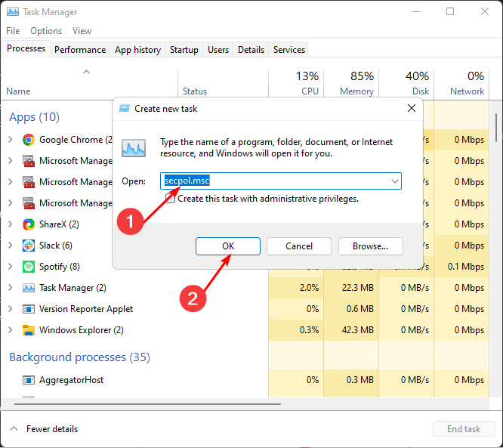Click Cancel in Create new task dialog
The height and width of the screenshot is (448, 503).
click(299, 246)
